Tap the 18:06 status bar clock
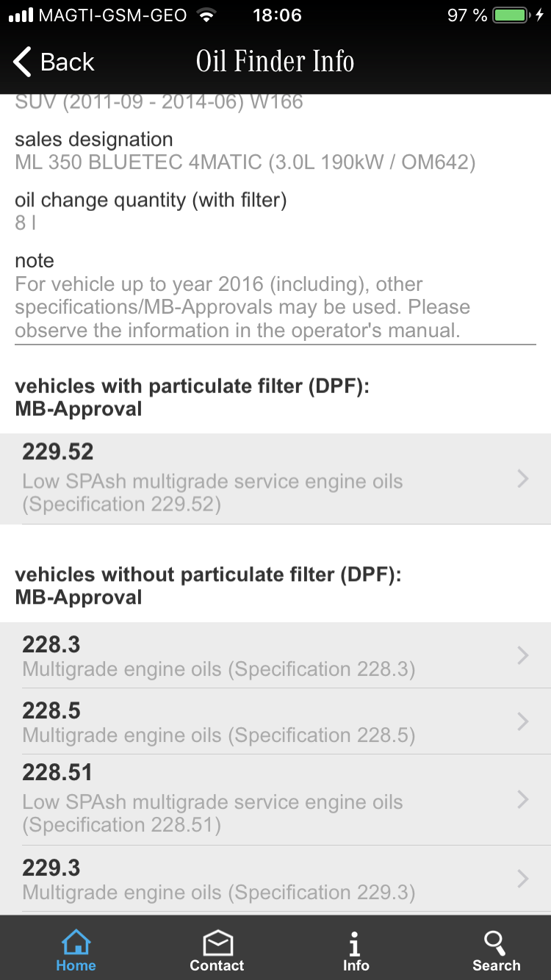 point(277,15)
